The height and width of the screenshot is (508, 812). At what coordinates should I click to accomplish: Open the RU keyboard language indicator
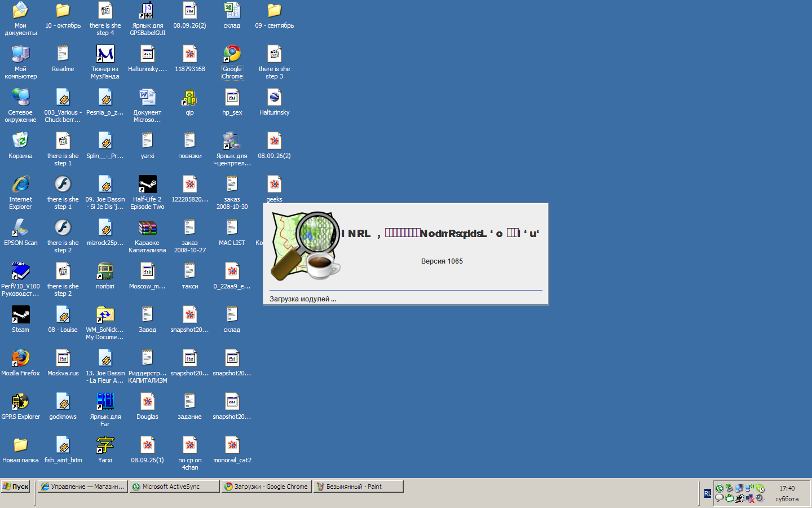click(x=707, y=493)
